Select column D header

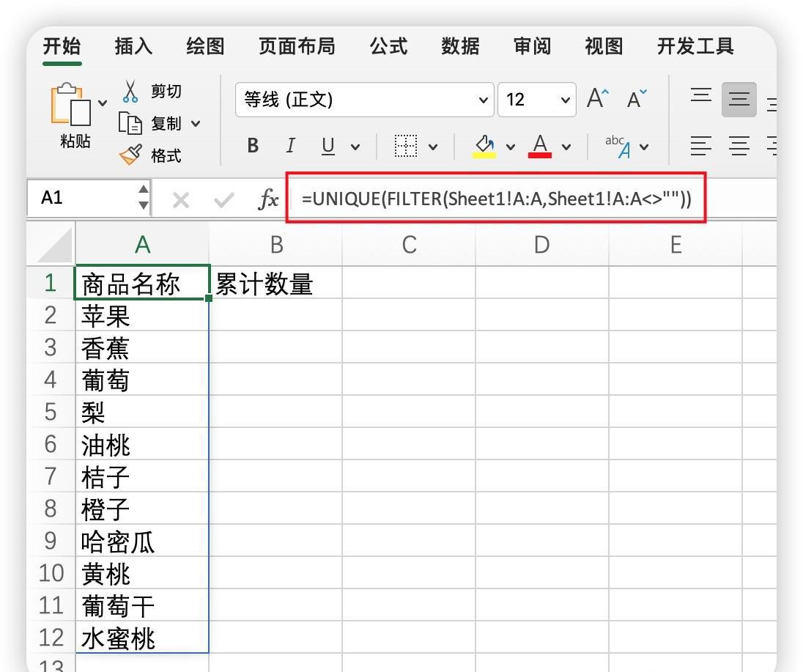coord(542,244)
